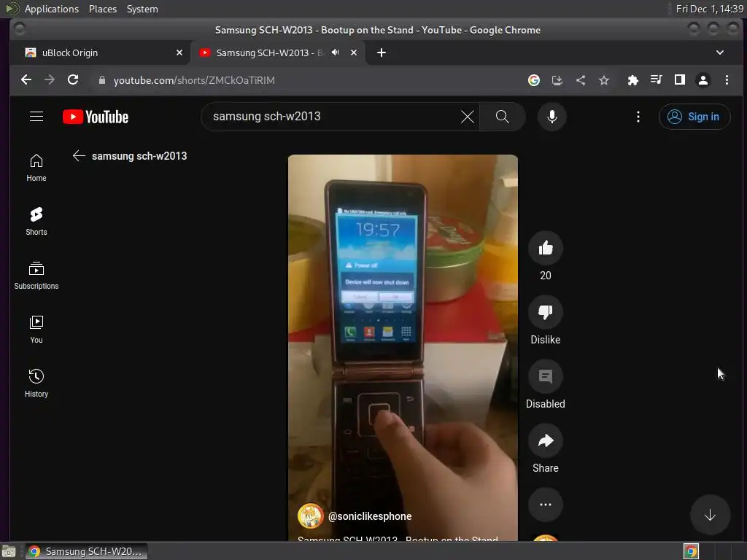This screenshot has height=560, width=747.
Task: Open System menu
Action: [x=142, y=9]
